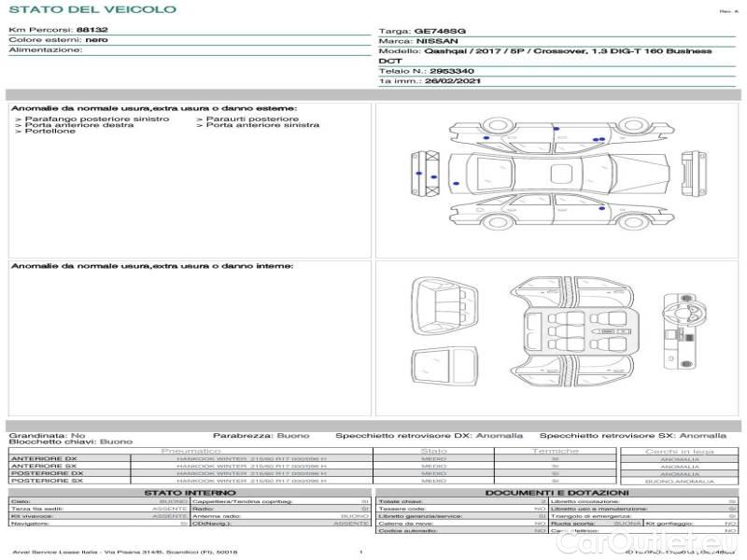Click the STATO INTERNO section header
The image size is (747, 560).
click(x=190, y=492)
